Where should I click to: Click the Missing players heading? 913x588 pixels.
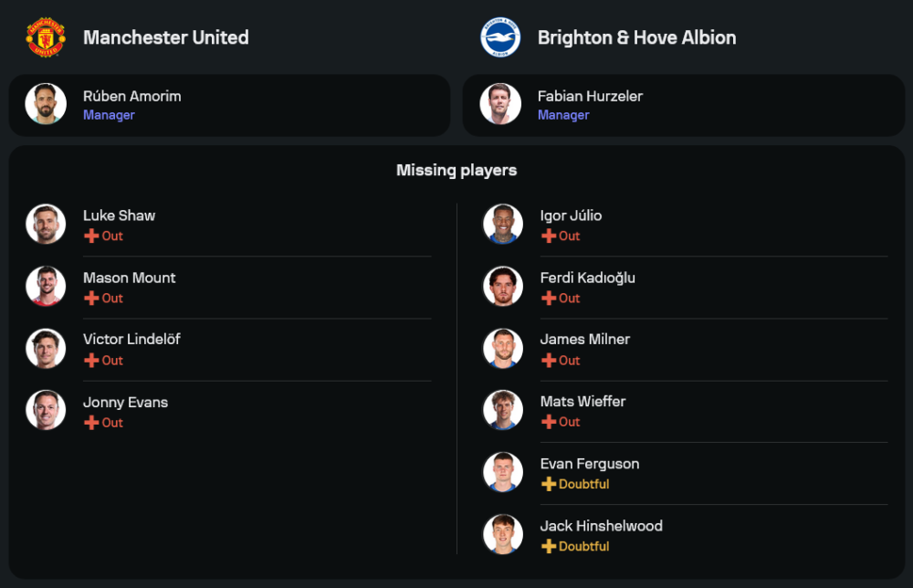(x=456, y=170)
